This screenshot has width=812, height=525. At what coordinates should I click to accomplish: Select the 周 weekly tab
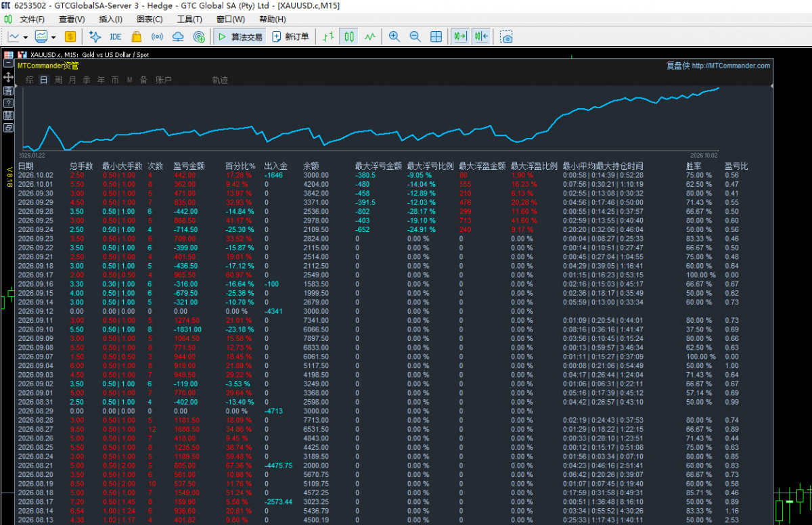tap(58, 80)
